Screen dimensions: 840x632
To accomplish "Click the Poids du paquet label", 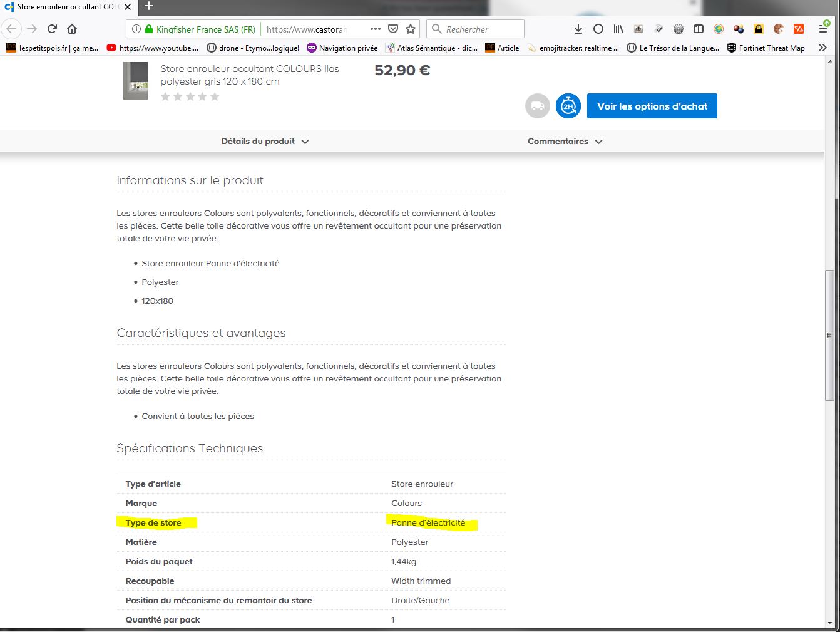I will tap(159, 562).
